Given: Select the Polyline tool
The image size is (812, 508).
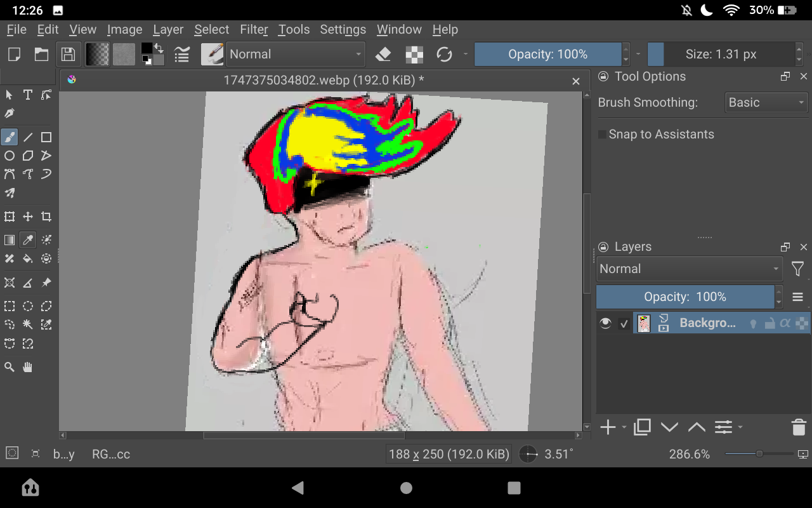Looking at the screenshot, I should [46, 156].
